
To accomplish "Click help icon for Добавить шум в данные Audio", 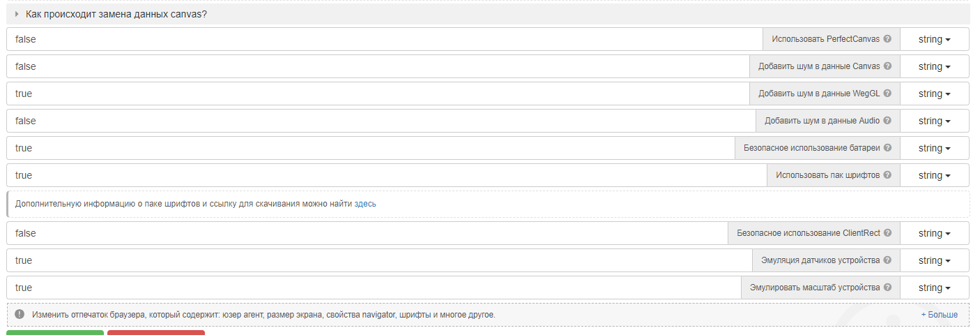I will click(887, 121).
